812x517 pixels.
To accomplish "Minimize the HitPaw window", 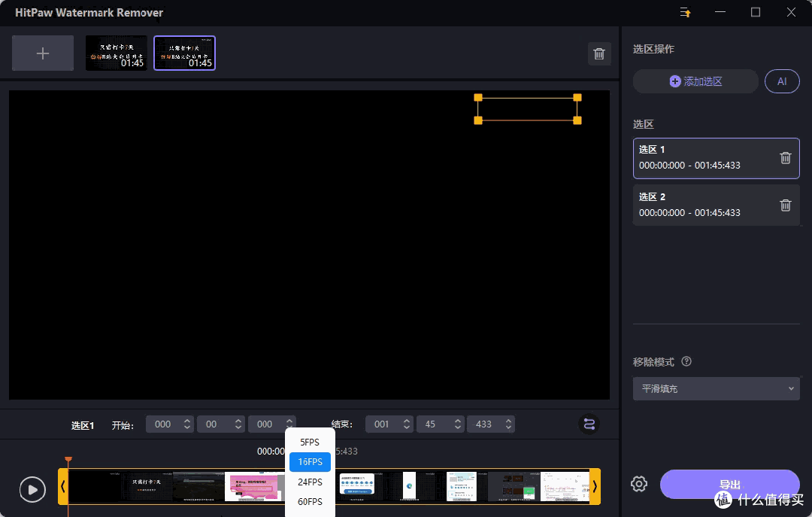I will [720, 12].
